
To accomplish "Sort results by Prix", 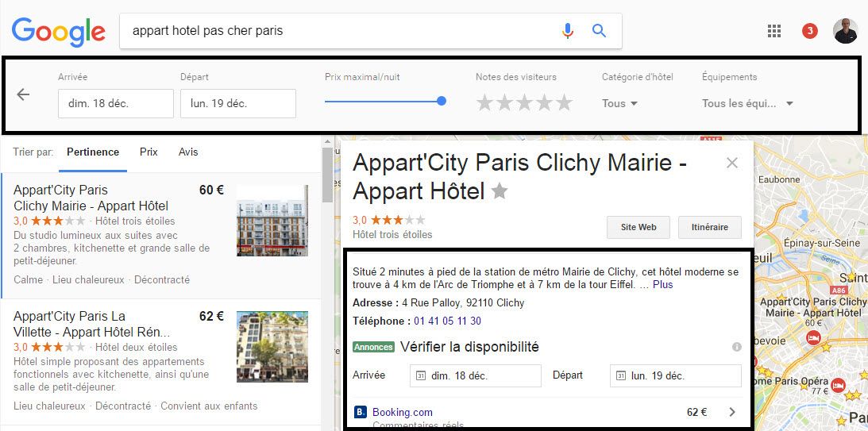I will 149,152.
